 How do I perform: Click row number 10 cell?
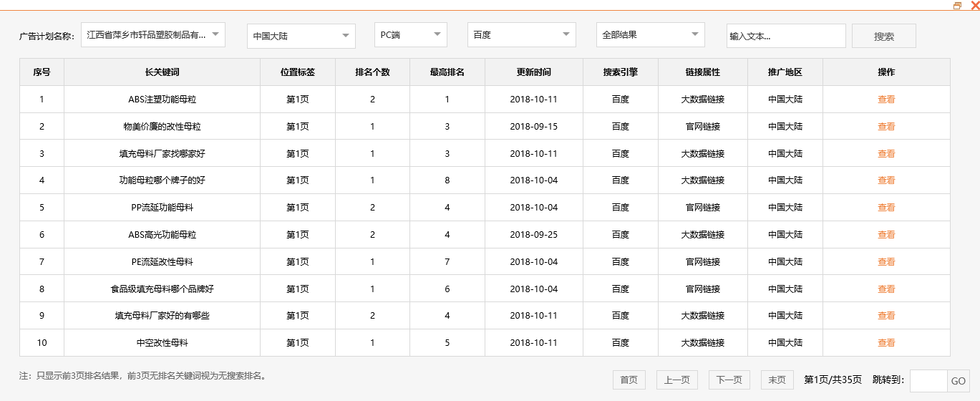pos(42,343)
